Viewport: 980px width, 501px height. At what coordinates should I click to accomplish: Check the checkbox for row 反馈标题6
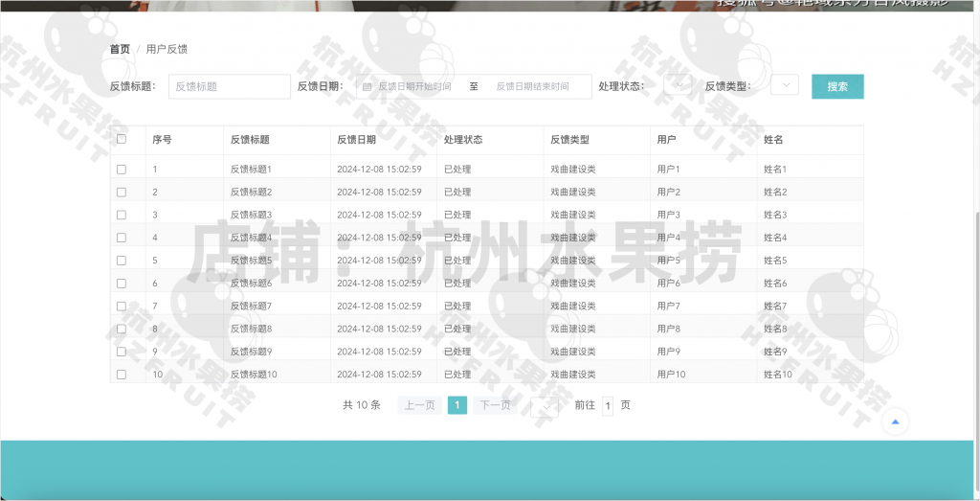[122, 284]
